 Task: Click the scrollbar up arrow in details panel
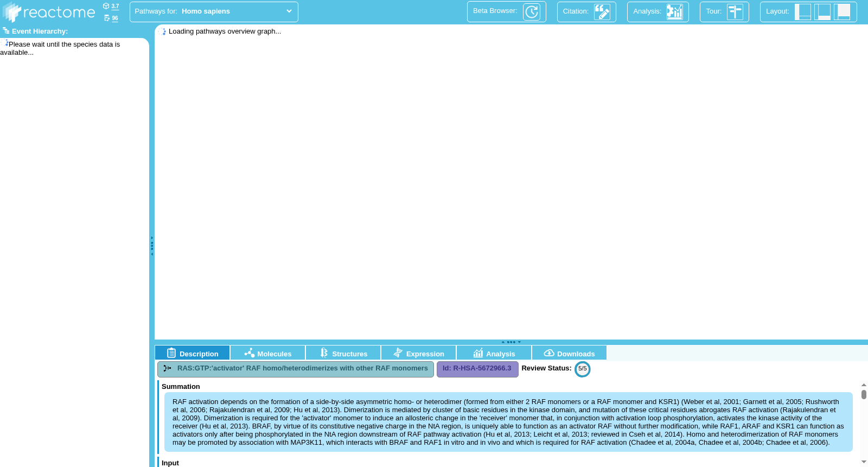[x=864, y=385]
